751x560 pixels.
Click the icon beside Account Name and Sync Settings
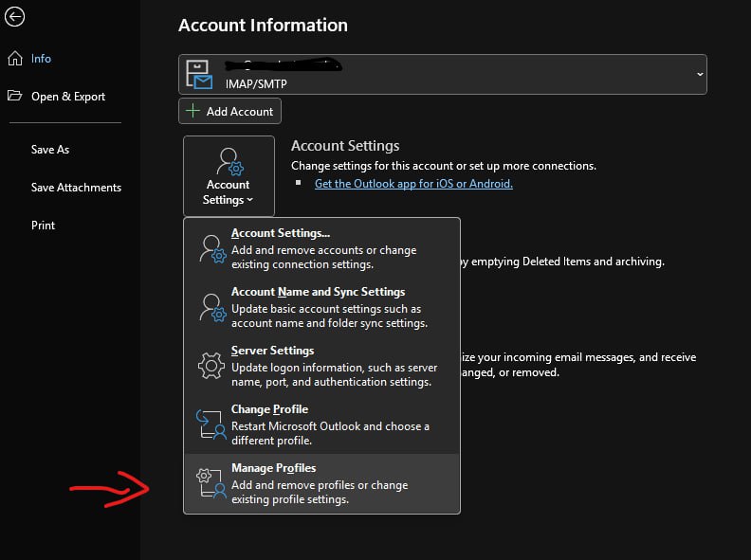coord(212,307)
